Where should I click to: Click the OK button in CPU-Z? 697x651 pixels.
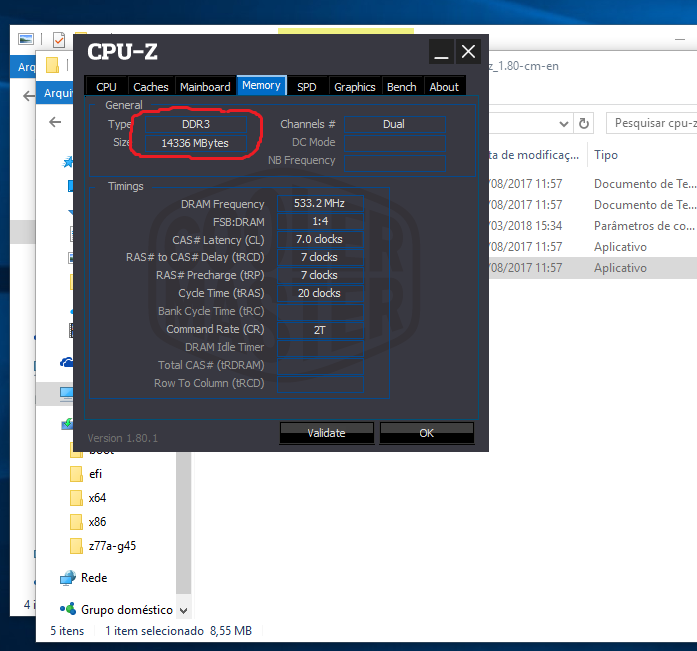(427, 433)
